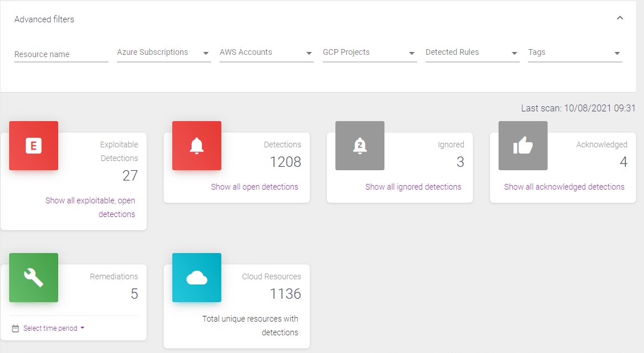Expand the Tags filter dropdown
Viewport: 644px width, 353px height.
pyautogui.click(x=617, y=52)
